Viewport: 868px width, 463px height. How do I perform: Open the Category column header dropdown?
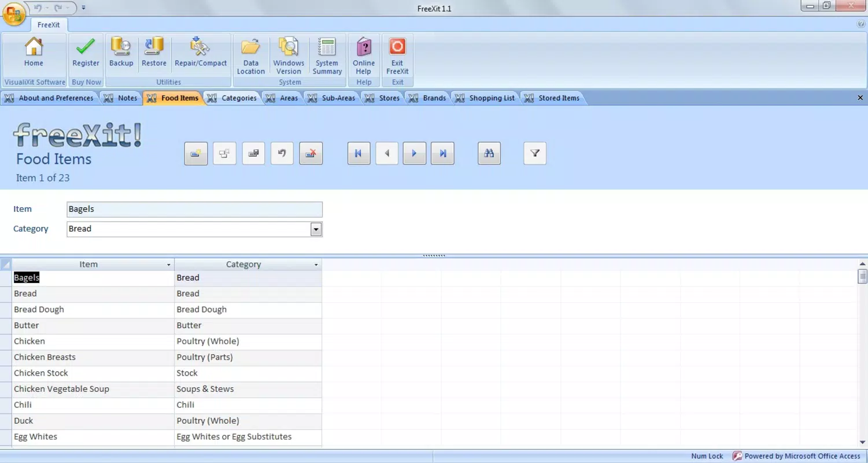[316, 264]
